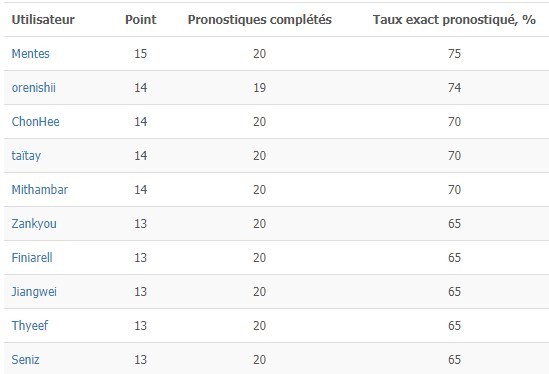The width and height of the screenshot is (549, 374).
Task: Open user profile Thyeef
Action: point(30,326)
